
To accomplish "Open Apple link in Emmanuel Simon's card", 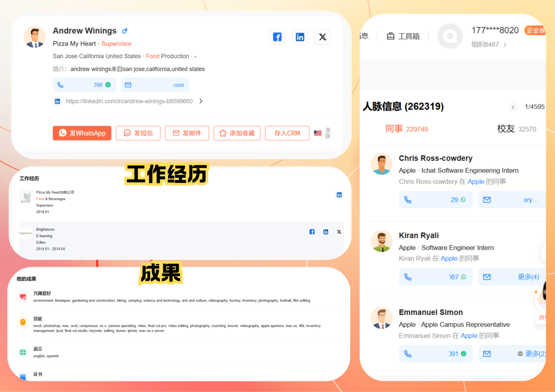I will click(x=469, y=336).
